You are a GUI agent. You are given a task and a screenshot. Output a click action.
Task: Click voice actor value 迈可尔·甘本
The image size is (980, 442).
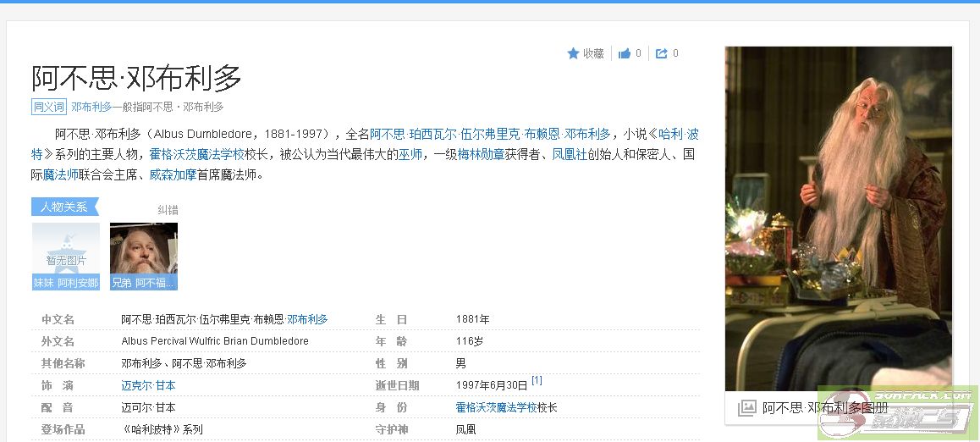click(x=148, y=407)
